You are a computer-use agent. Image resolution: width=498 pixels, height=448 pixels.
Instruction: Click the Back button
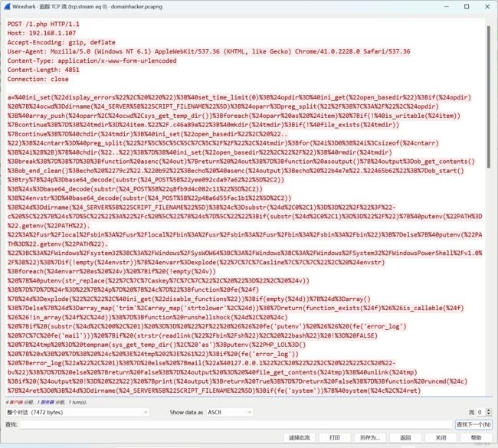coord(405,437)
